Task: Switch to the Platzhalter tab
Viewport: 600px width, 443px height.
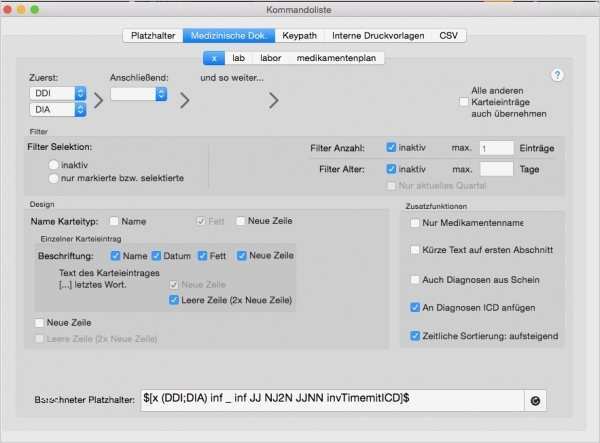Action: 153,36
